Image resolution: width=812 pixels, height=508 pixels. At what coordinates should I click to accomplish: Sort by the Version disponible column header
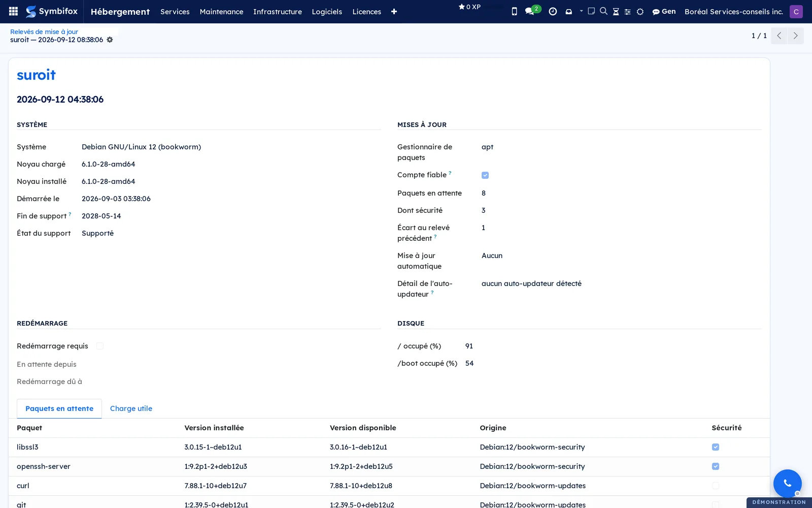pyautogui.click(x=363, y=428)
